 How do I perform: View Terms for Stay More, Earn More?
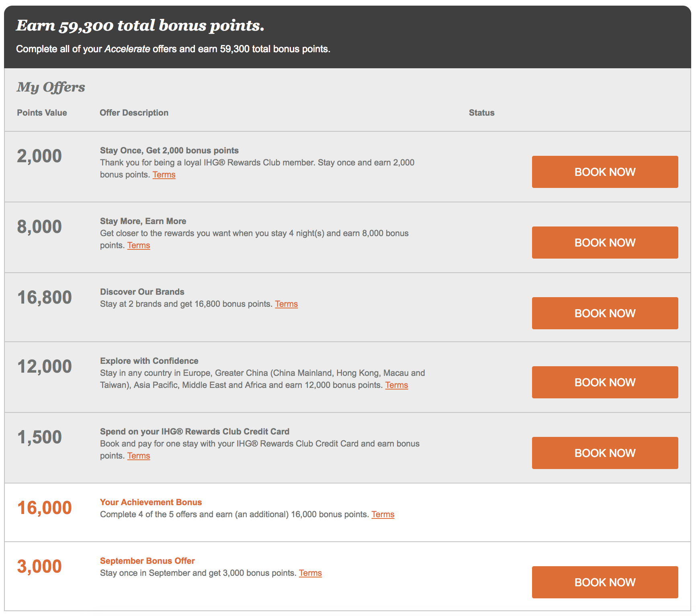(x=139, y=245)
